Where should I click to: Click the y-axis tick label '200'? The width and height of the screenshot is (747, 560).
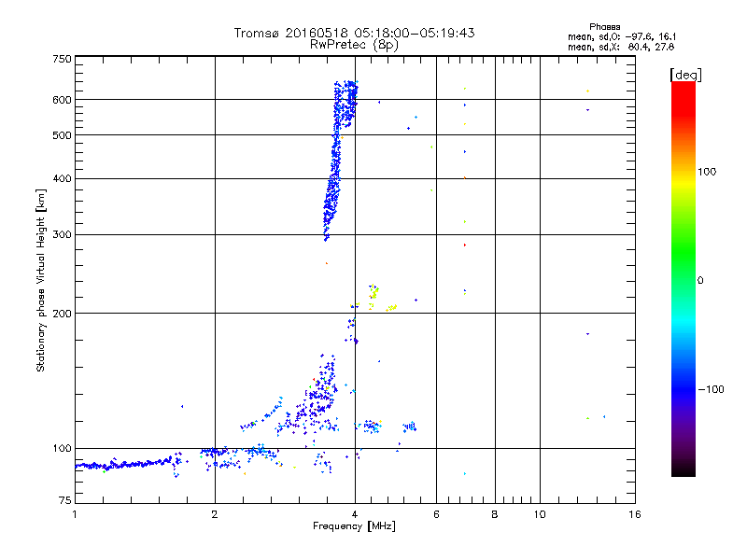click(63, 314)
